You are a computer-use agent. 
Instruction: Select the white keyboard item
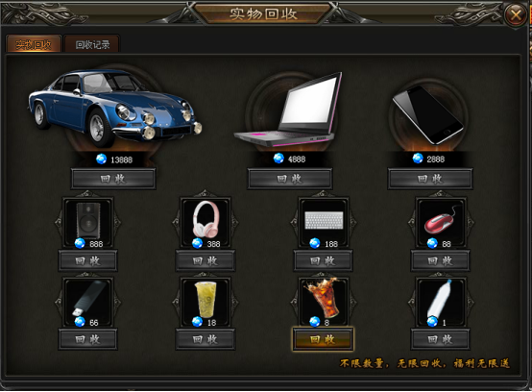click(324, 220)
